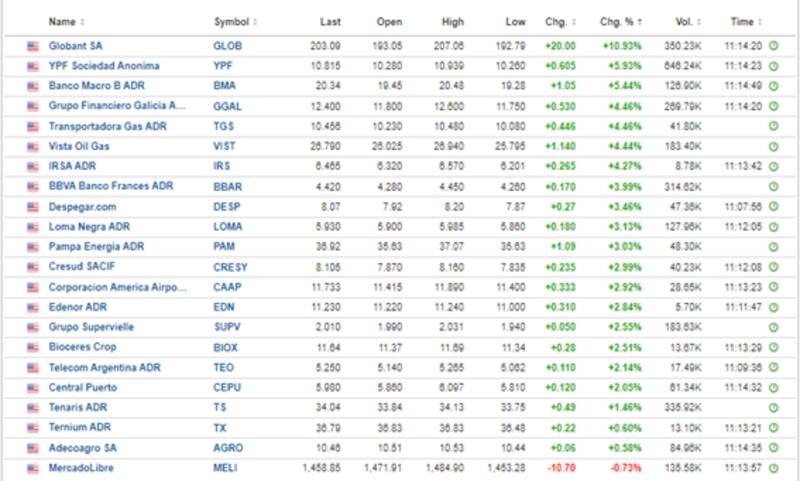Image resolution: width=800 pixels, height=481 pixels.
Task: Click the clock icon in the Grupo Supervielle row
Action: tap(773, 327)
